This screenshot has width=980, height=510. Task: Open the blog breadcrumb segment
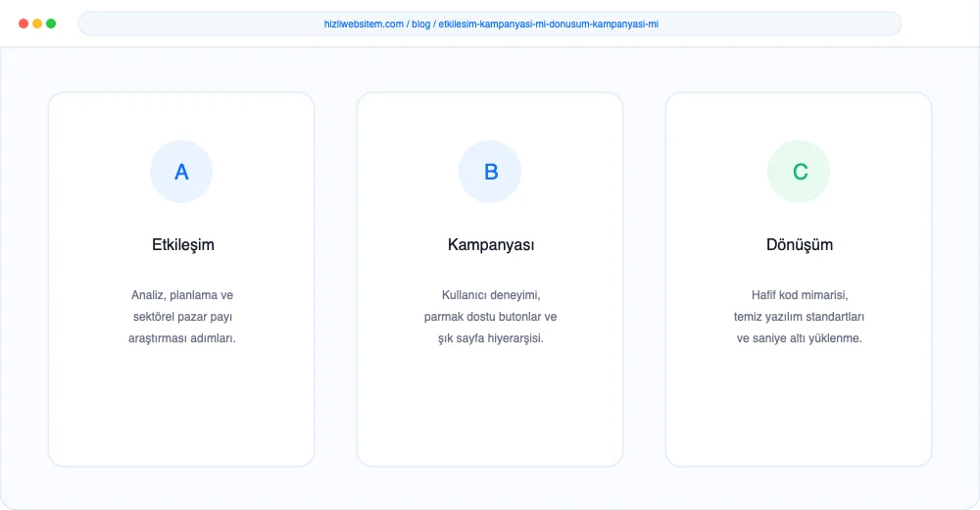[x=420, y=24]
